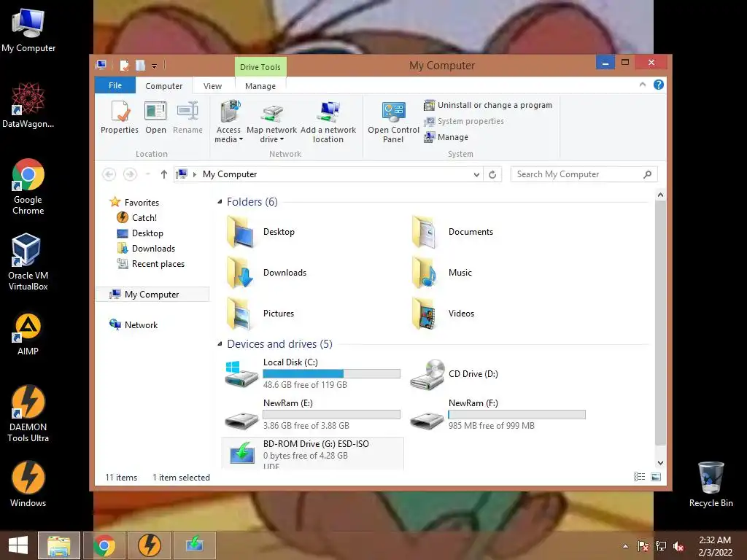Select Downloads in the navigation pane
This screenshot has height=560, width=747.
(x=146, y=249)
